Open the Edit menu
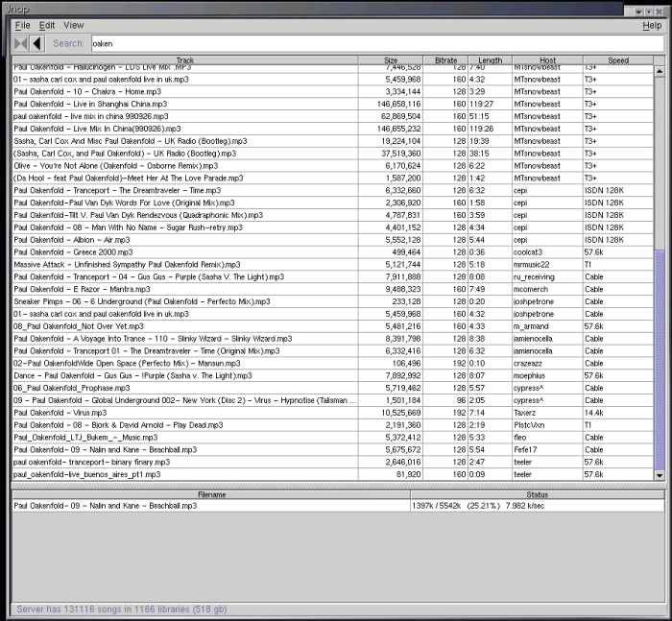 tap(47, 25)
